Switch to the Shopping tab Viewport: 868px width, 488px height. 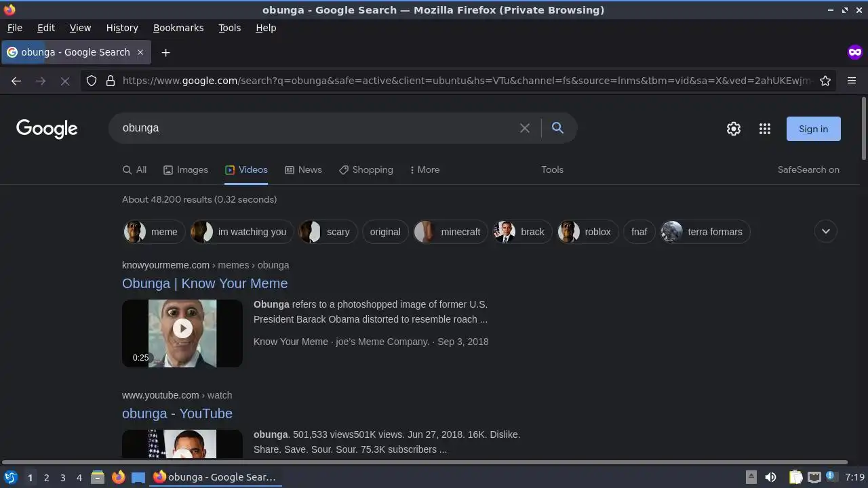[x=366, y=169]
